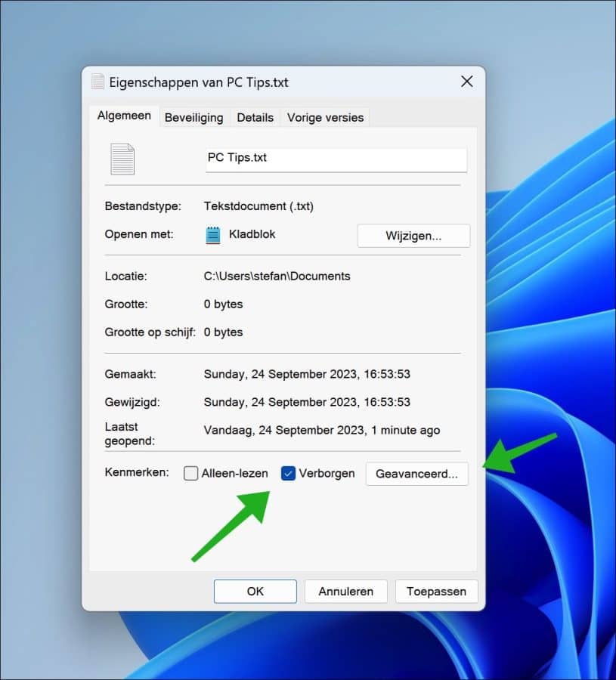
Task: Click the file name field PC Tips.txt
Action: 336,159
